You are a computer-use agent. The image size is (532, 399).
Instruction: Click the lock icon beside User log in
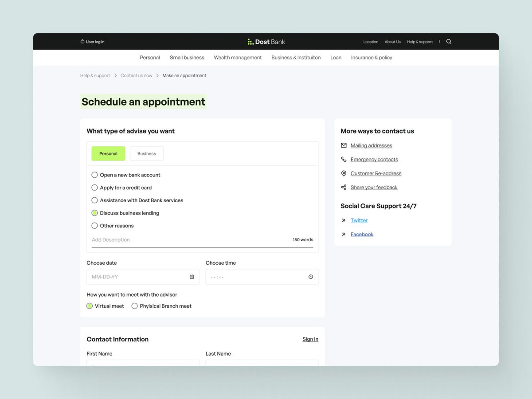coord(82,42)
